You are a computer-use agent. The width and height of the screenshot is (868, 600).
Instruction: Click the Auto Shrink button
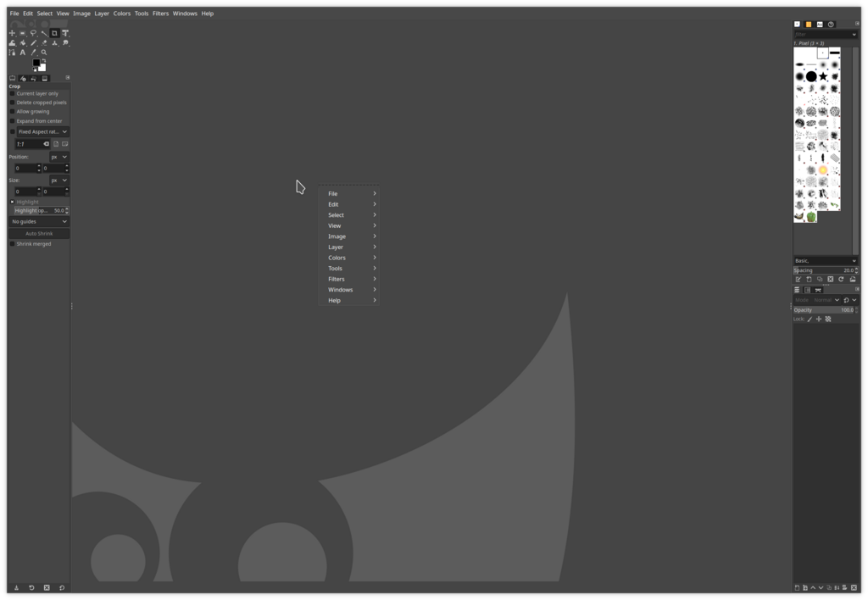[39, 234]
